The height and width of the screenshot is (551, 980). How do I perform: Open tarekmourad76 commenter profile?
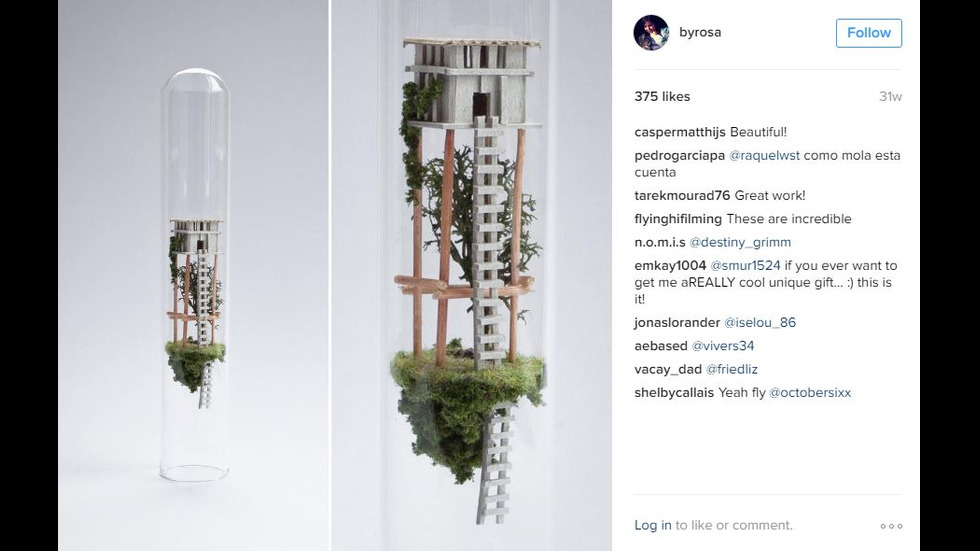pyautogui.click(x=682, y=196)
